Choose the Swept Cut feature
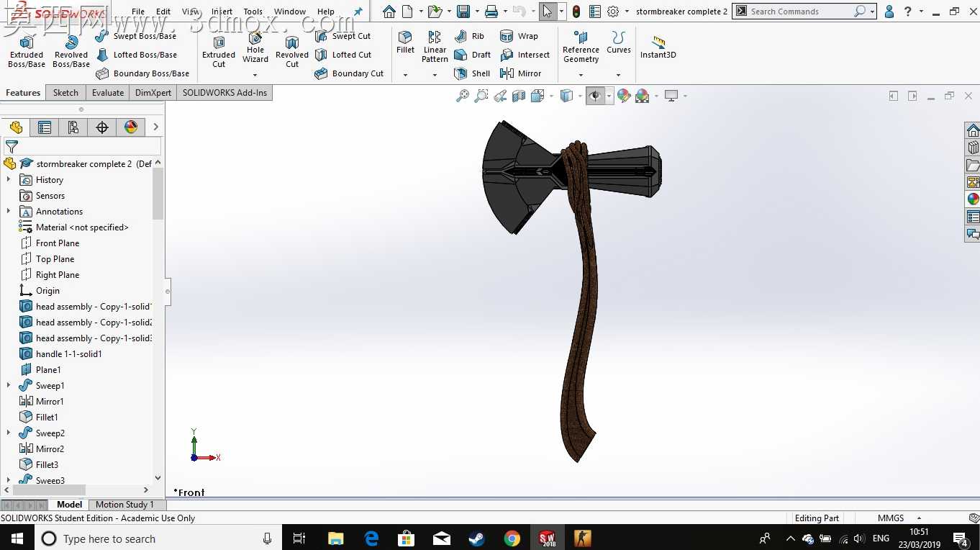This screenshot has height=550, width=980. (x=343, y=36)
